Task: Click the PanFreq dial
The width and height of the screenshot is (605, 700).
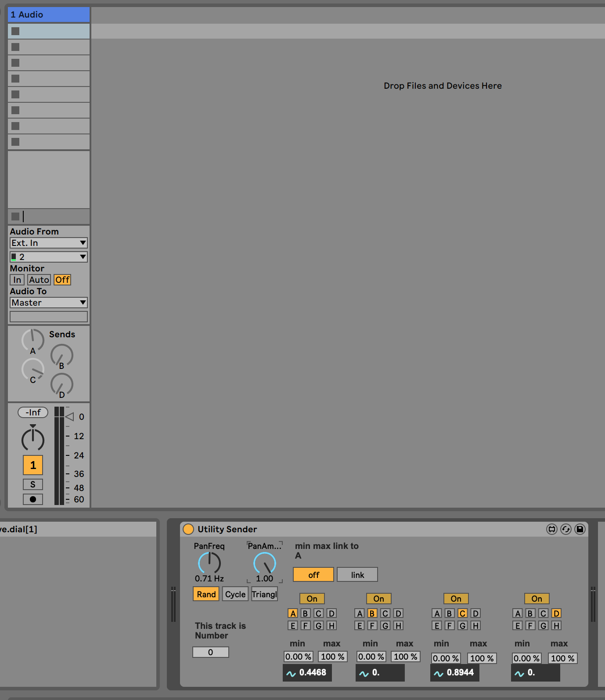Action: click(x=209, y=563)
